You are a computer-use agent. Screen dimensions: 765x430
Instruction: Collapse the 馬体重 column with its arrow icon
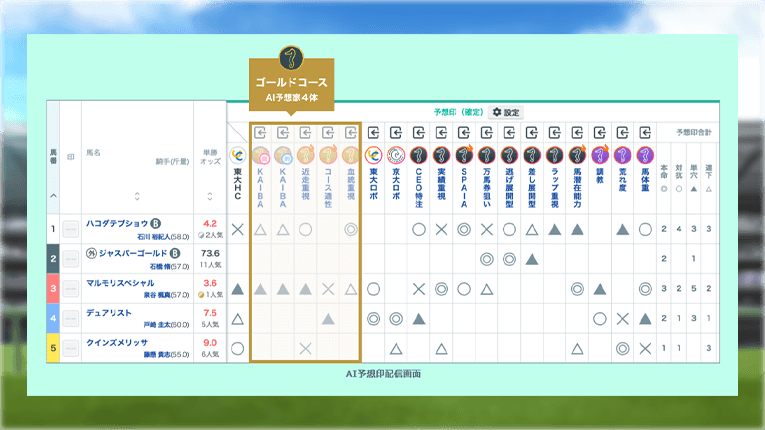(645, 132)
